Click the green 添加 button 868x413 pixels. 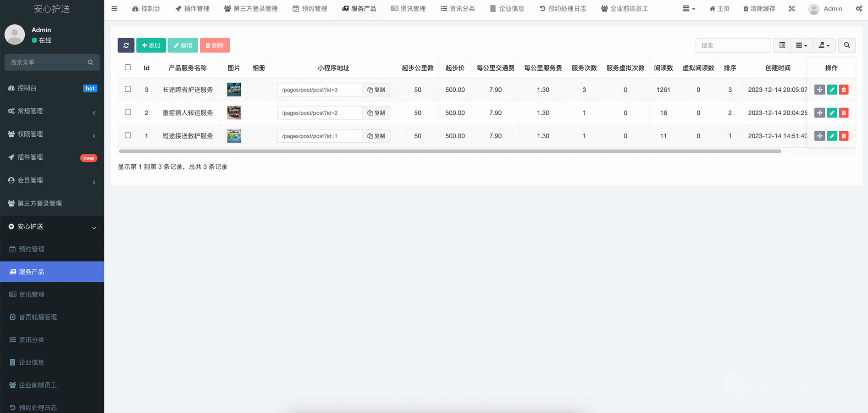click(x=151, y=45)
